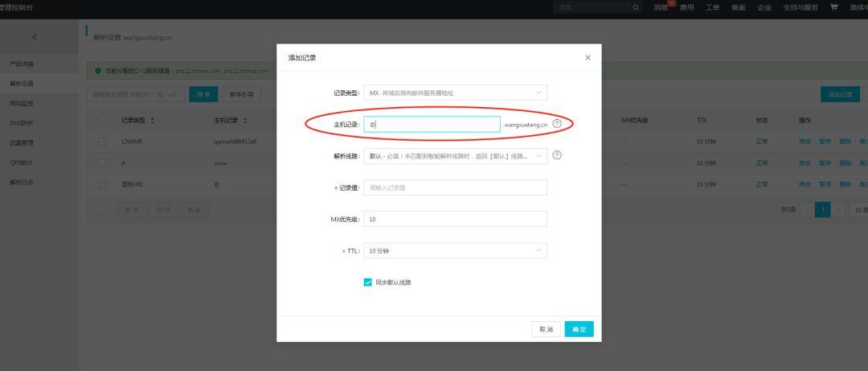Click the 搜索 button
The width and height of the screenshot is (868, 371).
203,94
